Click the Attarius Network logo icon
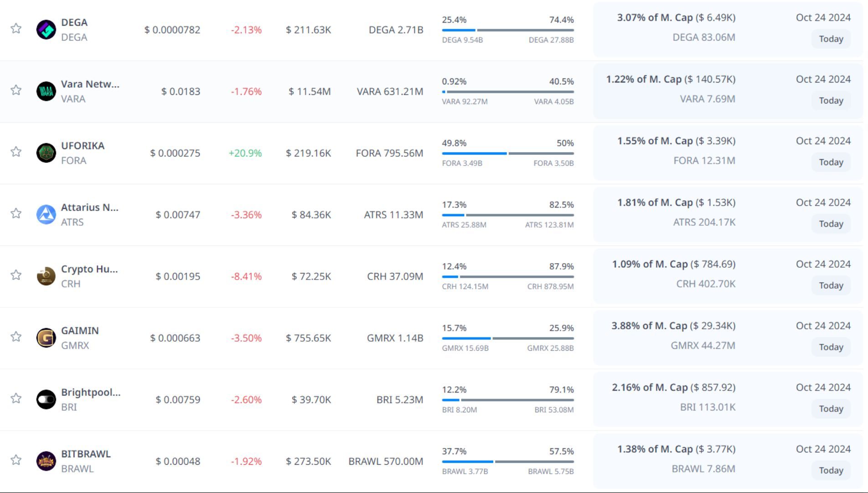 [46, 214]
